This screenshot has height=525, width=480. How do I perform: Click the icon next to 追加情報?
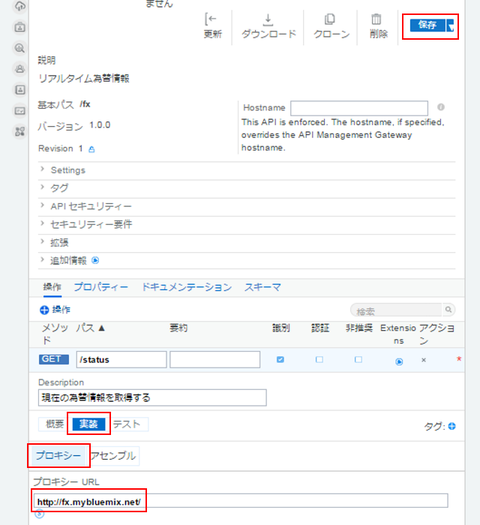pos(95,260)
